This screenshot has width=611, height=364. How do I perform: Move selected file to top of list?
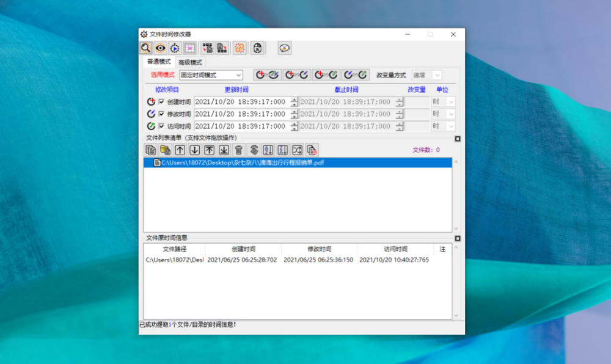click(x=209, y=150)
